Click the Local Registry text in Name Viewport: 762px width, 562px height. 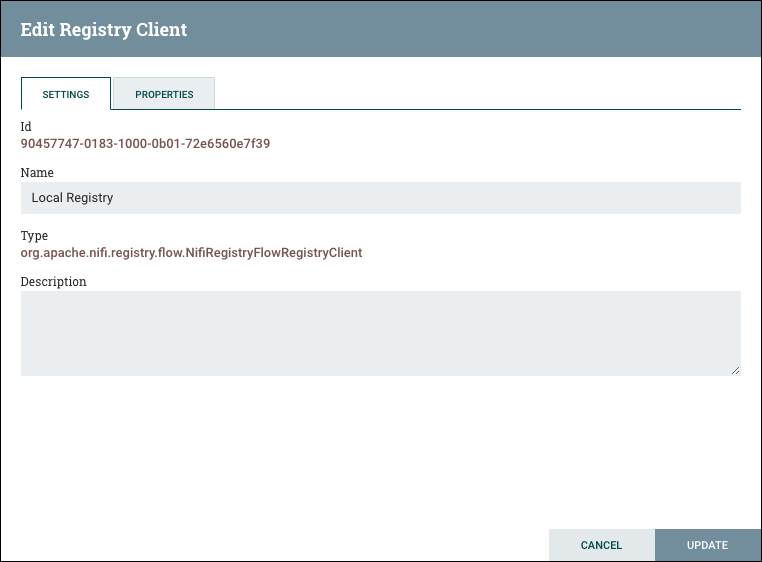point(72,198)
